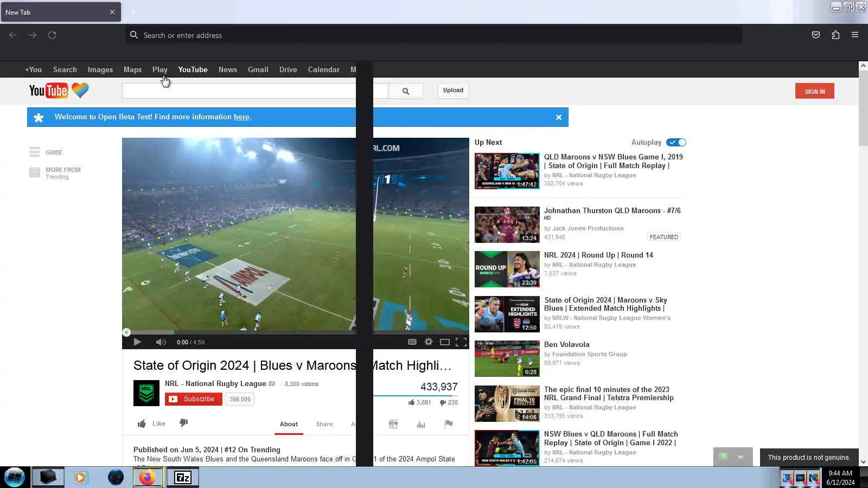Turn on closed captions in the player
The width and height of the screenshot is (868, 488).
coord(412,342)
